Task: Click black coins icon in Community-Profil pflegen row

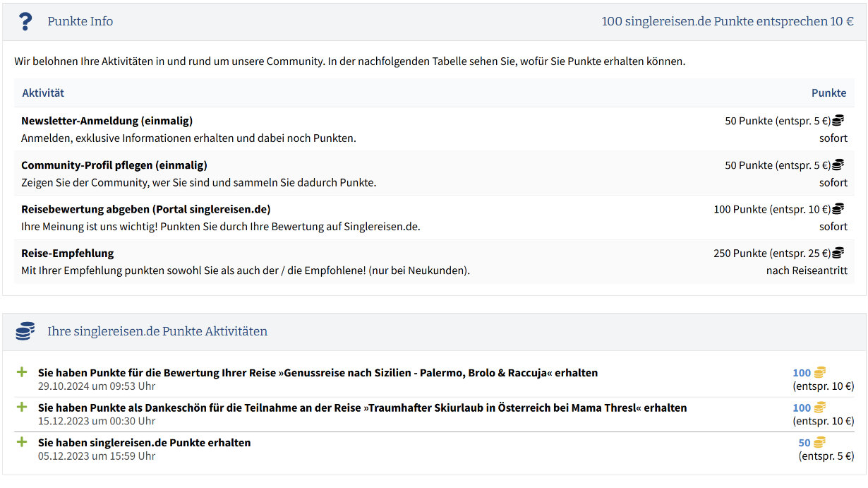Action: (838, 165)
